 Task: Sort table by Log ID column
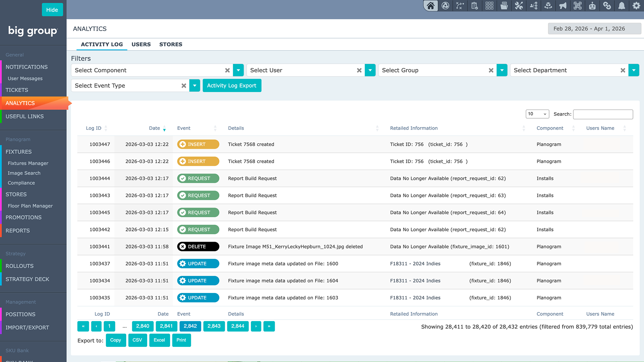tap(94, 128)
